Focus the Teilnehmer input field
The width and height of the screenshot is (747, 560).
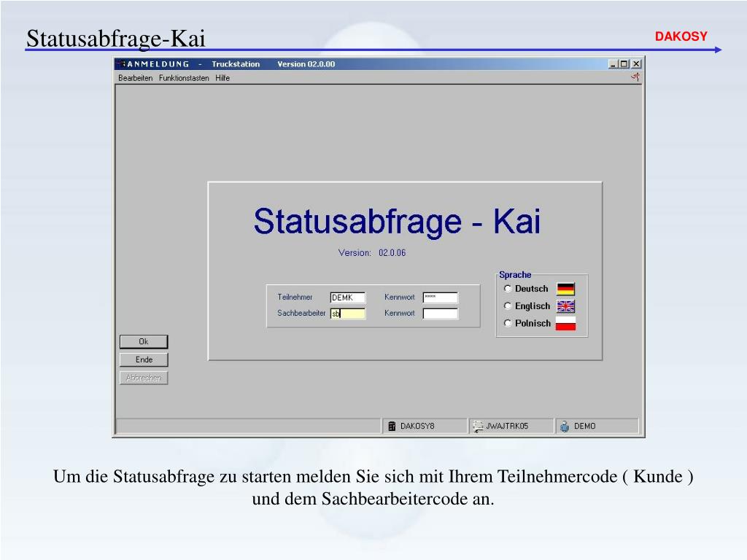(348, 297)
